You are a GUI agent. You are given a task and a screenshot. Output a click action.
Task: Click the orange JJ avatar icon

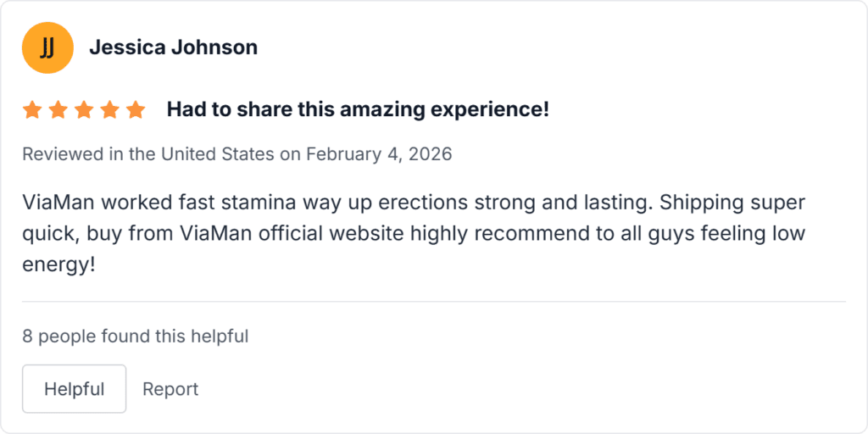click(x=47, y=47)
